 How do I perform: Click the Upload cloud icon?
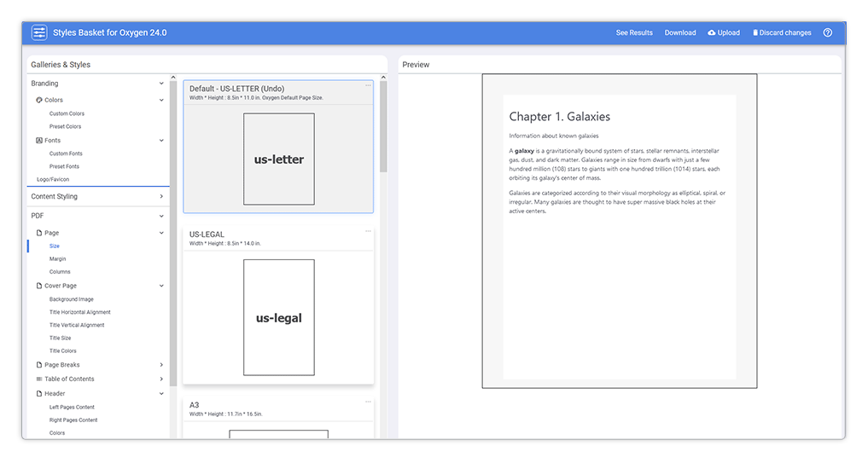click(x=713, y=33)
